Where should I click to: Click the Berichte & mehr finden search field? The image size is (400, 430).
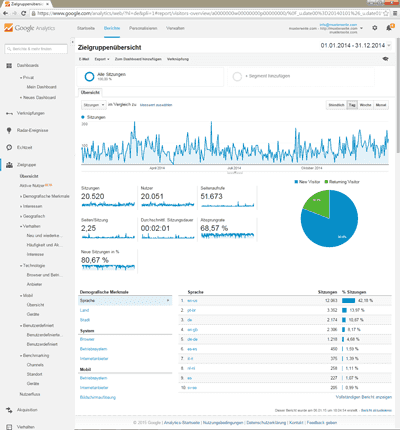36,49
